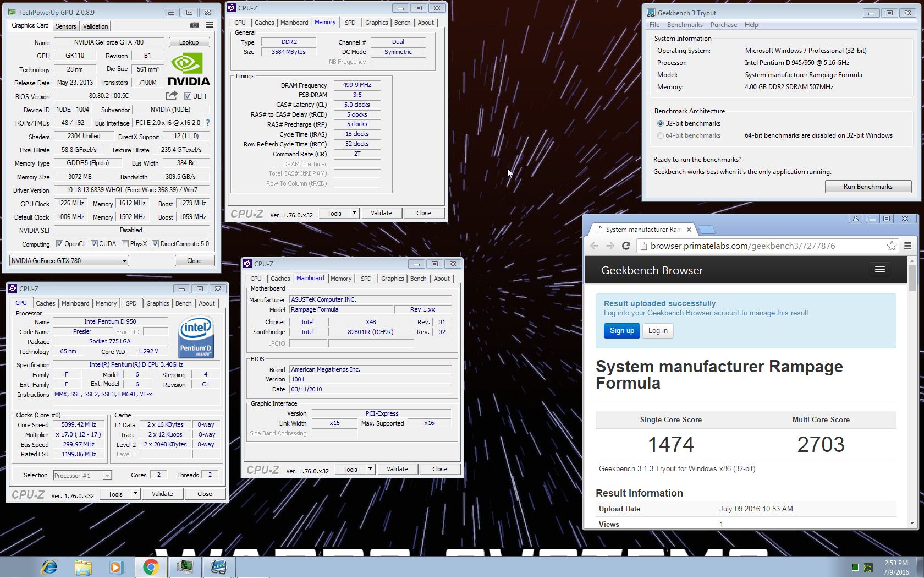
Task: Open the GPU-Z hamburger menu icon
Action: (x=210, y=25)
